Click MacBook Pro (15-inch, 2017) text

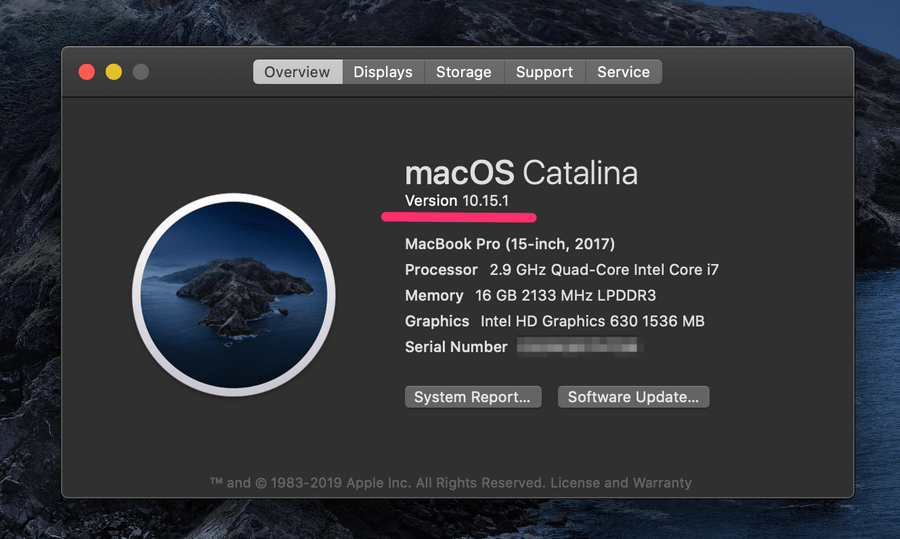click(x=510, y=244)
